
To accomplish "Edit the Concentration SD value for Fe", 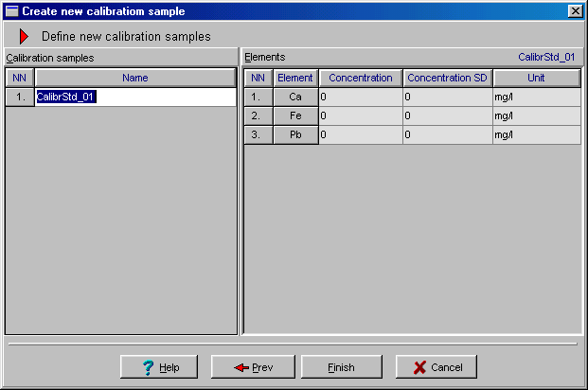I will [x=448, y=115].
